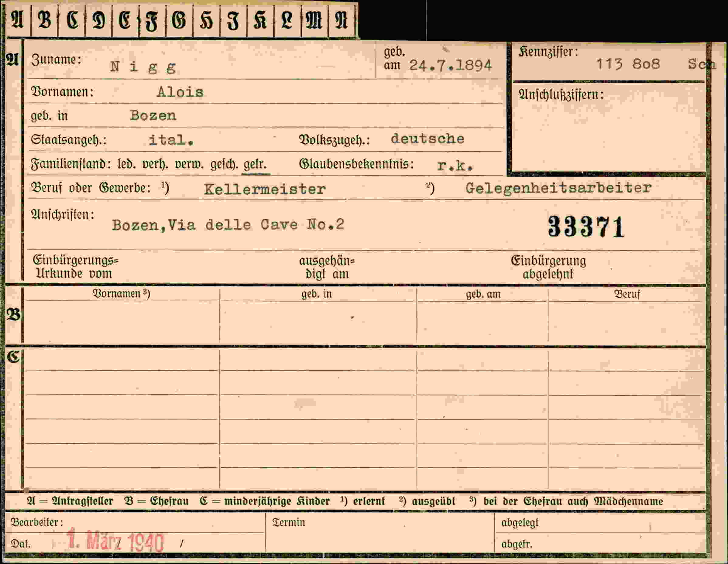Click the 'gesch.' marital status option
Screen dimensions: 728x564
pos(224,164)
